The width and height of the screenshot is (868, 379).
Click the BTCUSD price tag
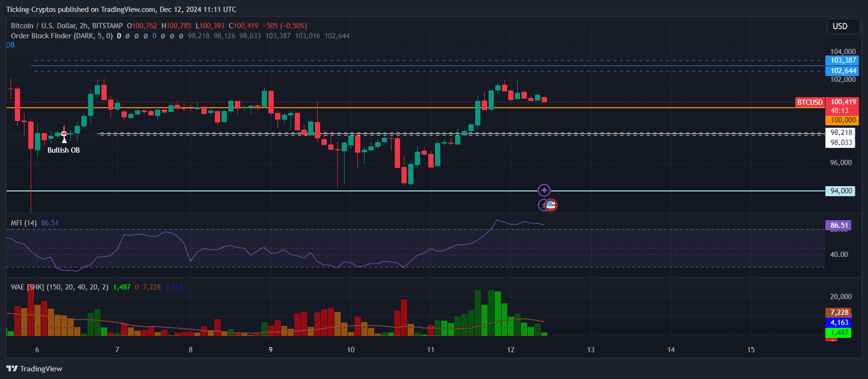[x=810, y=102]
